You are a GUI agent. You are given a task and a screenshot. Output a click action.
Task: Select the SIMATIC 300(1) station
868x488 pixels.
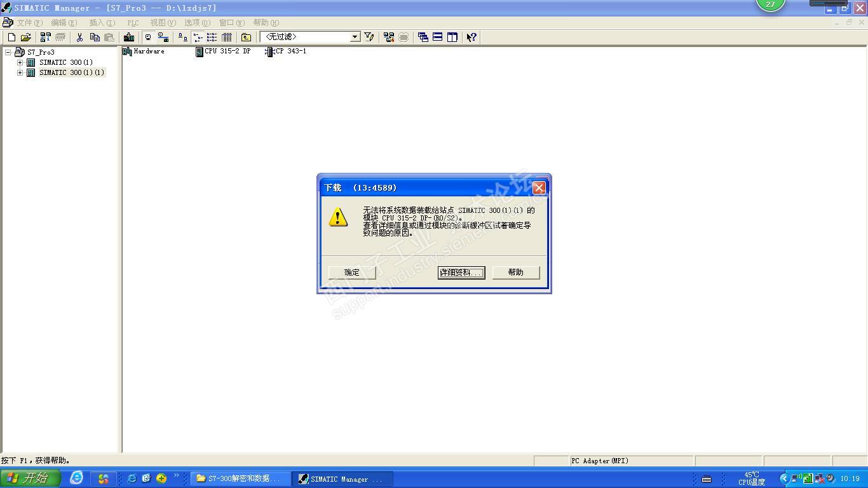(x=66, y=62)
